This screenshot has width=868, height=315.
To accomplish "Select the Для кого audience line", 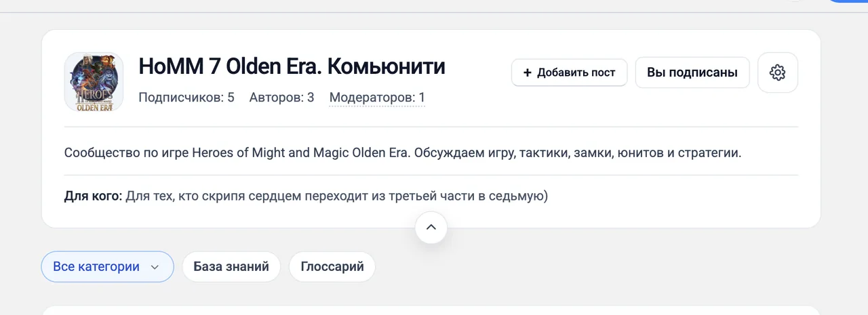I will tap(306, 196).
